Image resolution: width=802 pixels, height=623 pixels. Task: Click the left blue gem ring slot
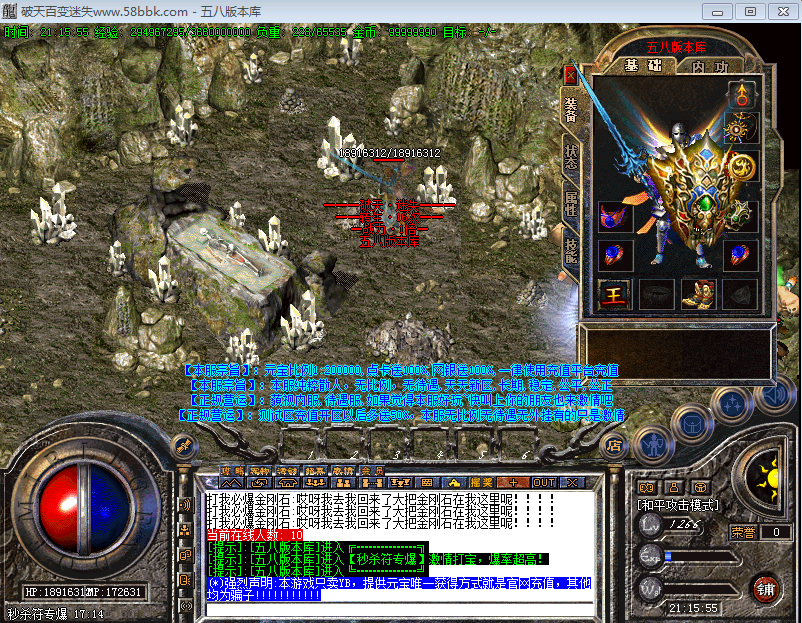point(615,255)
